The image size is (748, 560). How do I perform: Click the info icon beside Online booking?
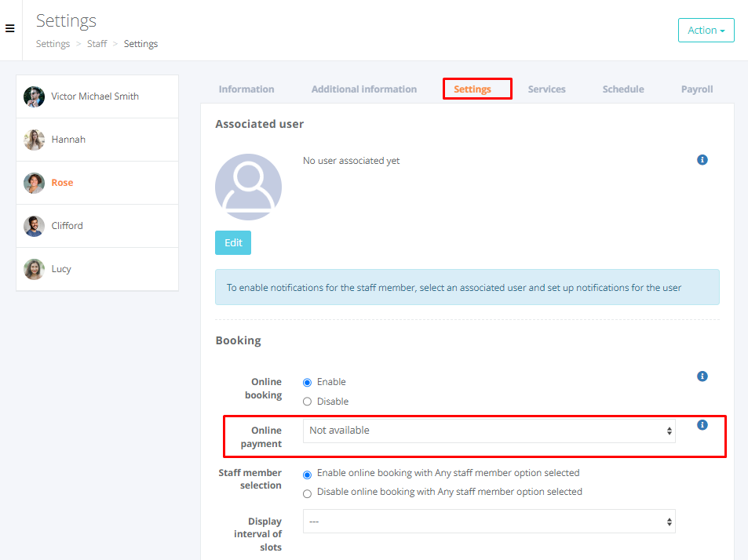[x=702, y=376]
